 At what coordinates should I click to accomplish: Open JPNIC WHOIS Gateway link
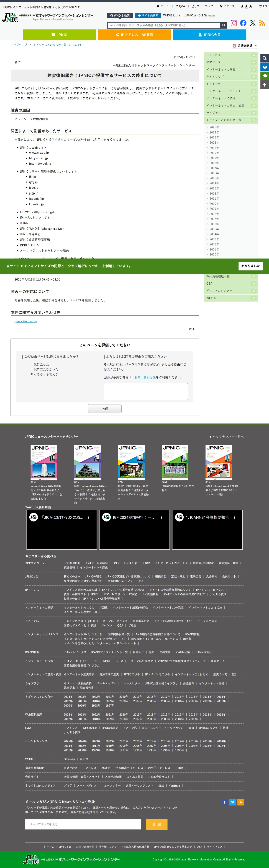tap(200, 16)
